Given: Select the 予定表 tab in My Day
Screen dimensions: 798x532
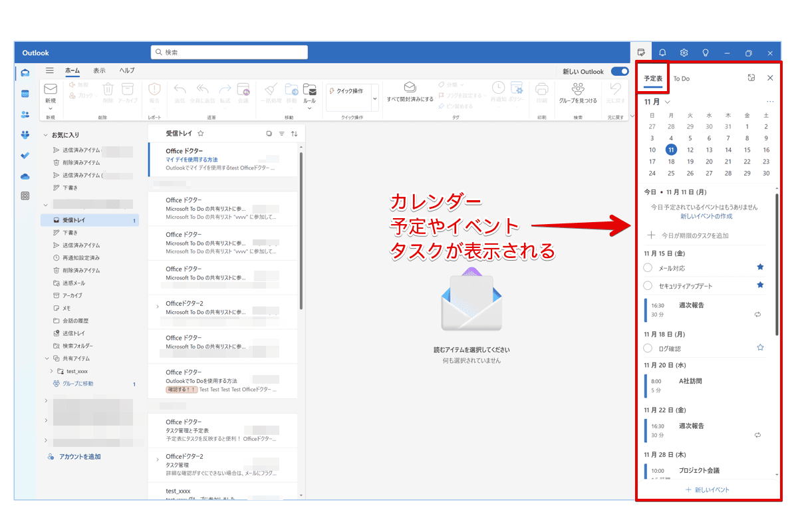Looking at the screenshot, I should click(x=653, y=78).
